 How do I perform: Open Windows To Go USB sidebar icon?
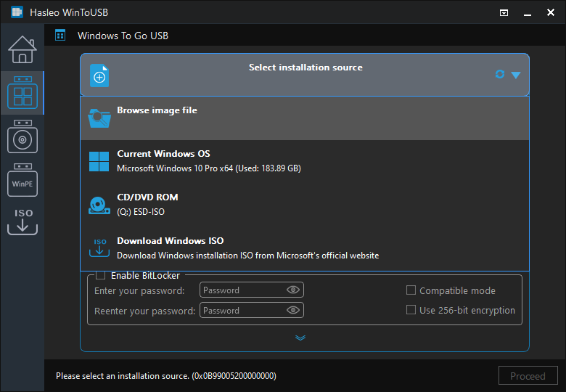(22, 93)
